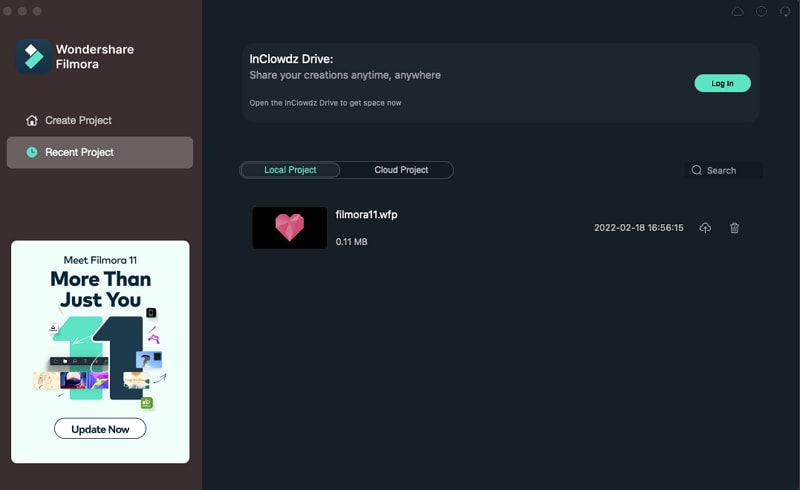Select the filmora11.wfp file name
Image resolution: width=800 pixels, height=490 pixels.
point(366,215)
